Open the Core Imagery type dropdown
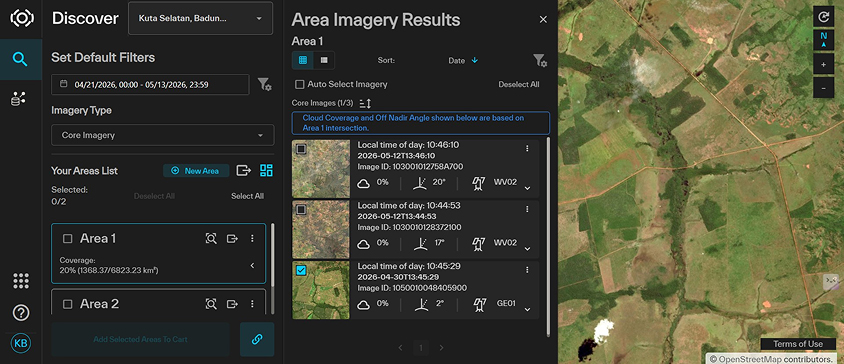Viewport: 844px width, 364px height. (x=163, y=135)
